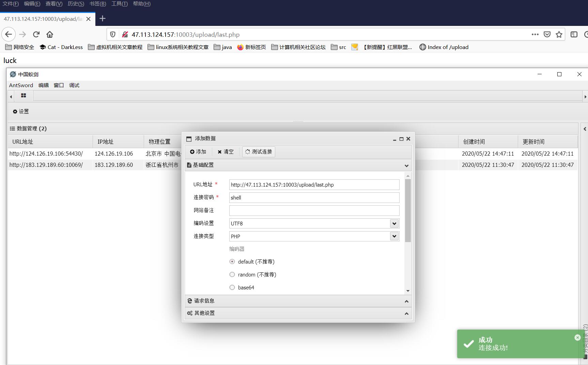Click the tracking protection shield icon
The width and height of the screenshot is (588, 365).
point(113,34)
